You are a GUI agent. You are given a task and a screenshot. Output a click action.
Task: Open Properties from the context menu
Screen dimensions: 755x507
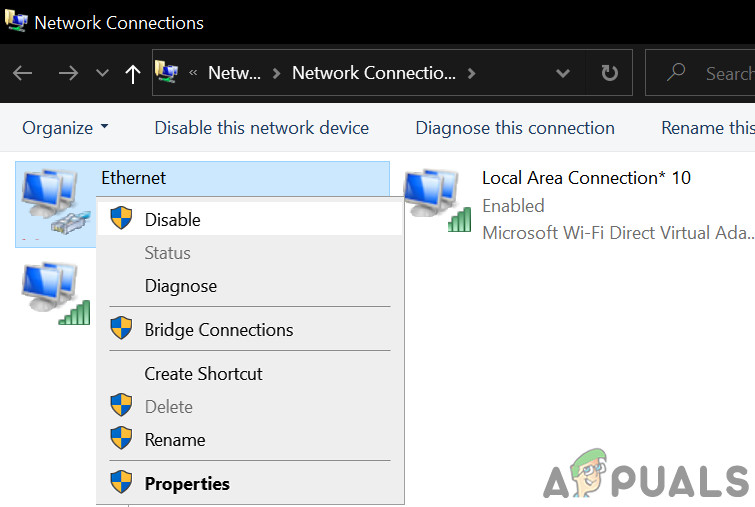tap(187, 484)
